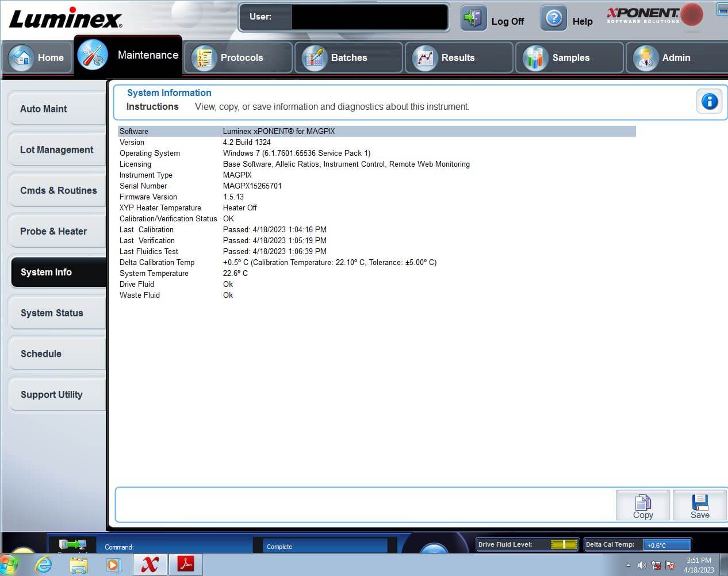Click the Drive Fluid Level indicator

[564, 544]
